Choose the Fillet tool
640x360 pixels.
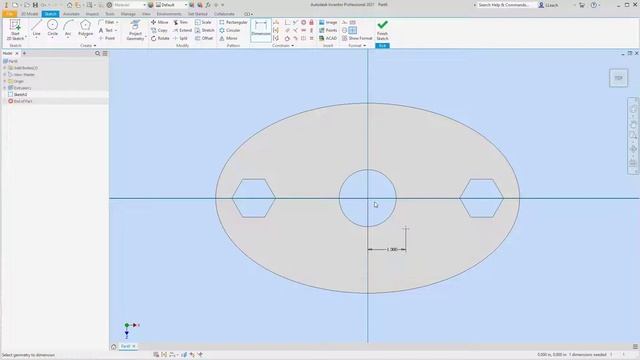(x=108, y=22)
